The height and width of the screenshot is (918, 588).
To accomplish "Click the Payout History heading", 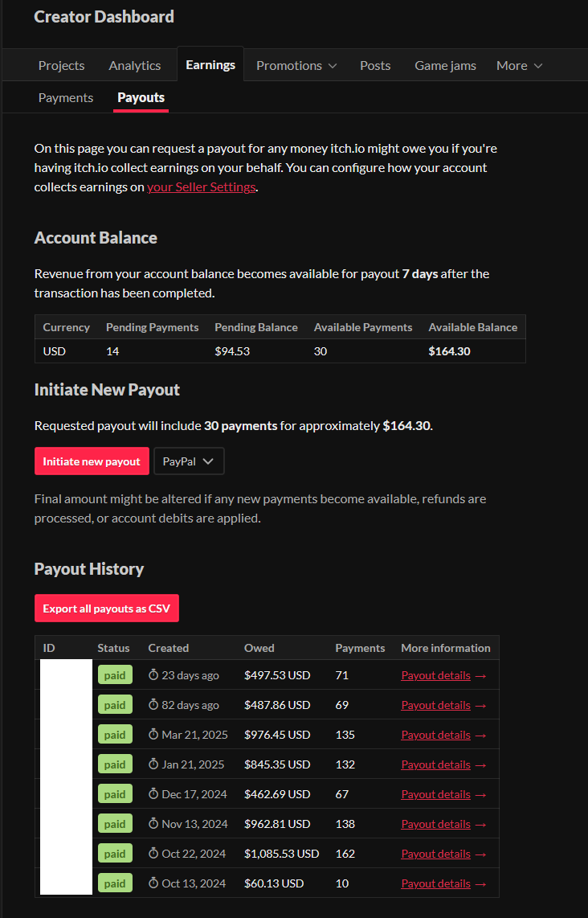I will [89, 569].
